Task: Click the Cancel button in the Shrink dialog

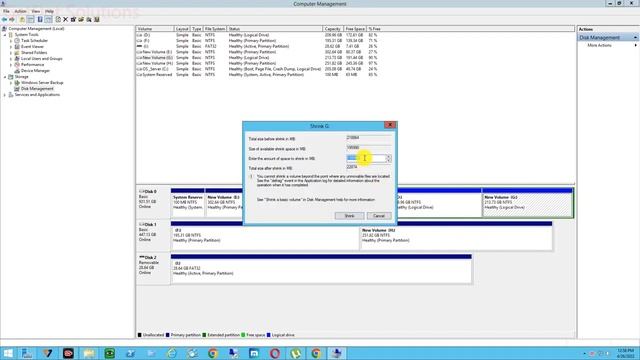Action: (379, 216)
